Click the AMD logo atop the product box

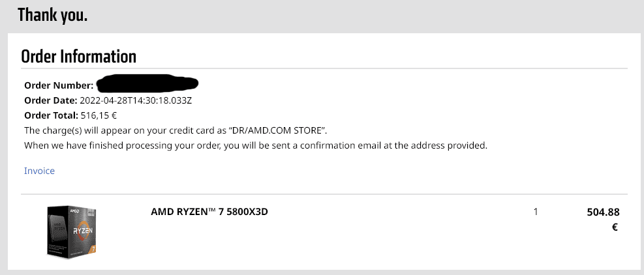click(74, 210)
